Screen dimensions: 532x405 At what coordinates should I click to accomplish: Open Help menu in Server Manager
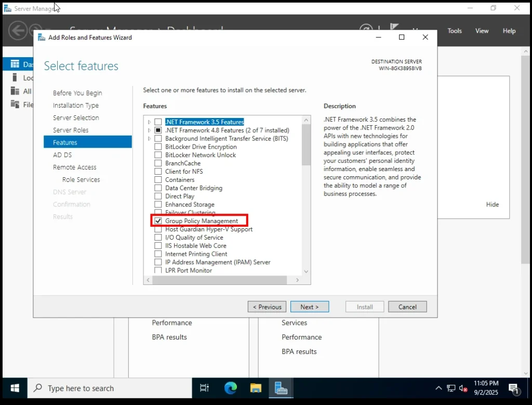[509, 31]
